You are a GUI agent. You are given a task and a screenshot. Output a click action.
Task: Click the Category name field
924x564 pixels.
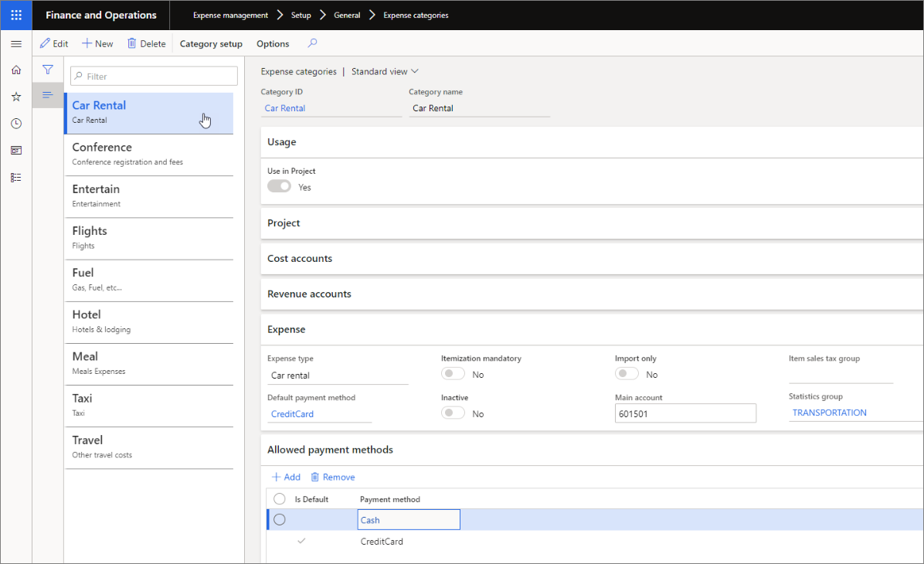point(479,108)
